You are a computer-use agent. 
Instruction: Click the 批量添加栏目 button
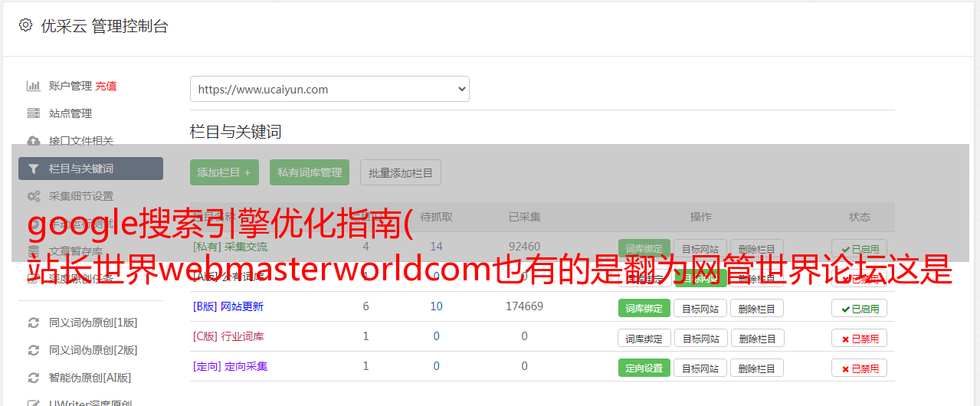pyautogui.click(x=401, y=172)
